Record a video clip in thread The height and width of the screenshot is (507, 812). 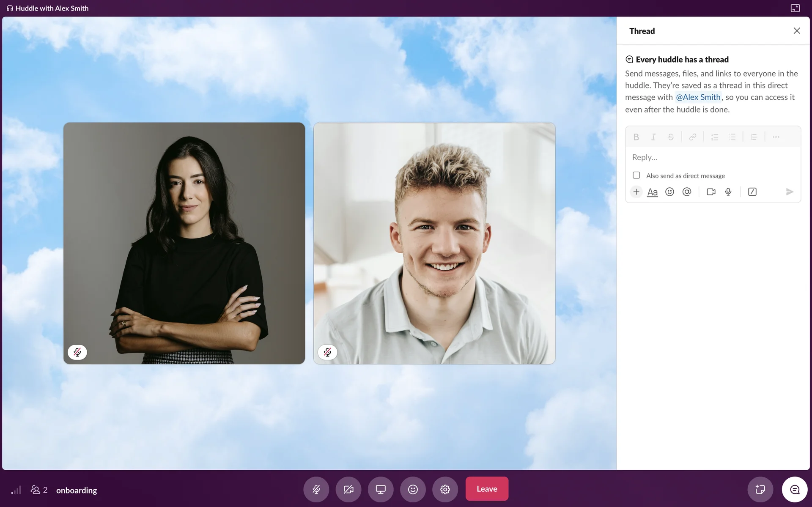coord(711,192)
